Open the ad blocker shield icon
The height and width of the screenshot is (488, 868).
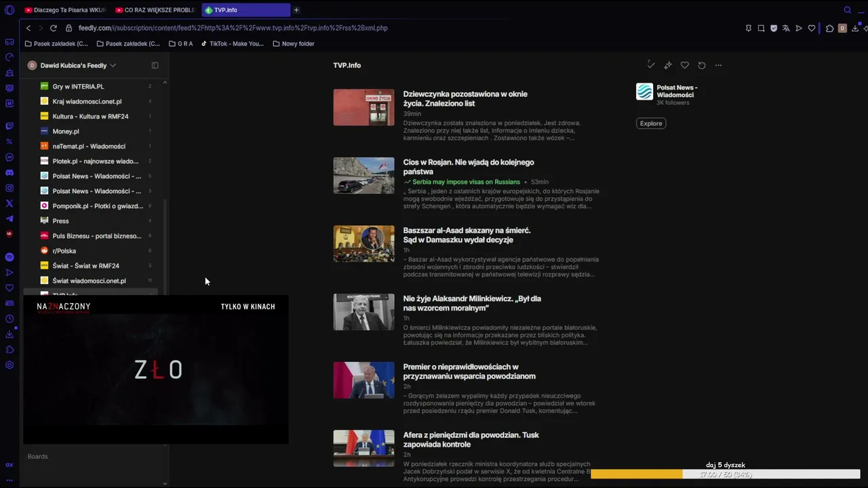click(x=774, y=28)
